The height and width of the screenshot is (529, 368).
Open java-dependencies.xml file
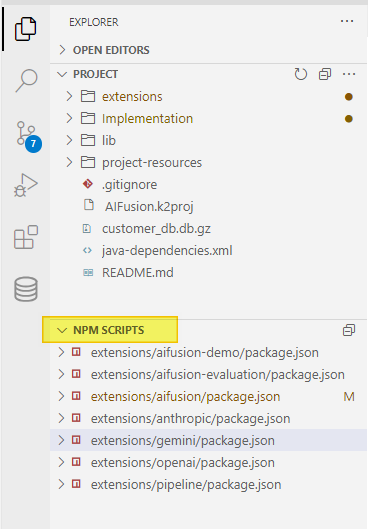click(x=167, y=251)
